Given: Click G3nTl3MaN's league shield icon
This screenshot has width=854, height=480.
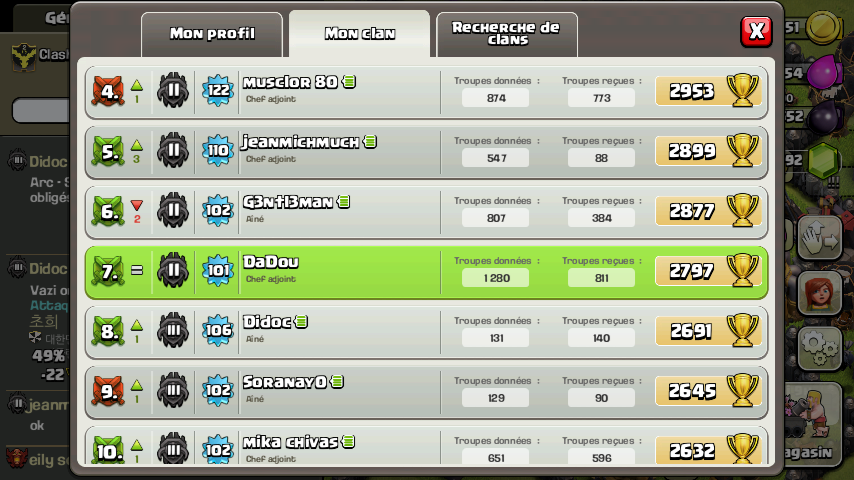Looking at the screenshot, I should tap(173, 210).
